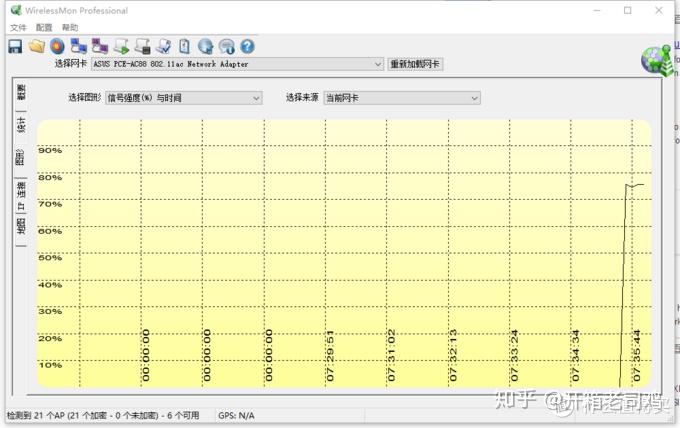Click the purple networked computers icon
Screen dimensions: 680x428
coord(100,46)
